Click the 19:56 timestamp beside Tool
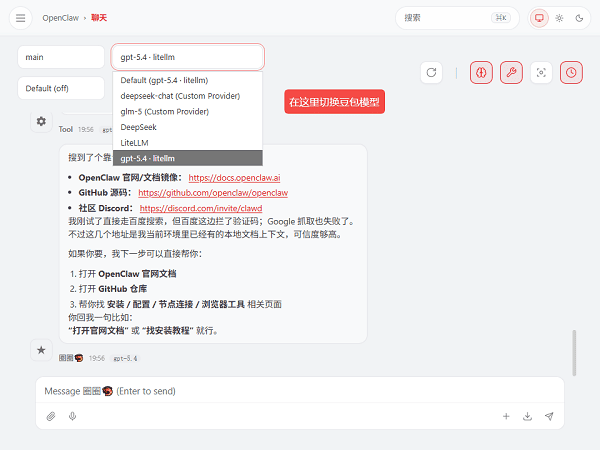 86,129
